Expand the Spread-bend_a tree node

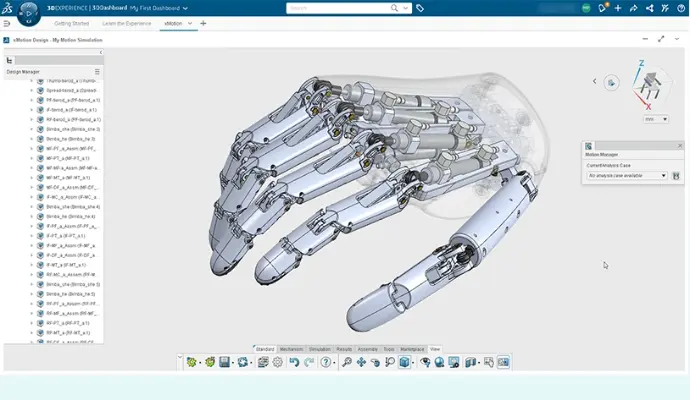[x=31, y=89]
